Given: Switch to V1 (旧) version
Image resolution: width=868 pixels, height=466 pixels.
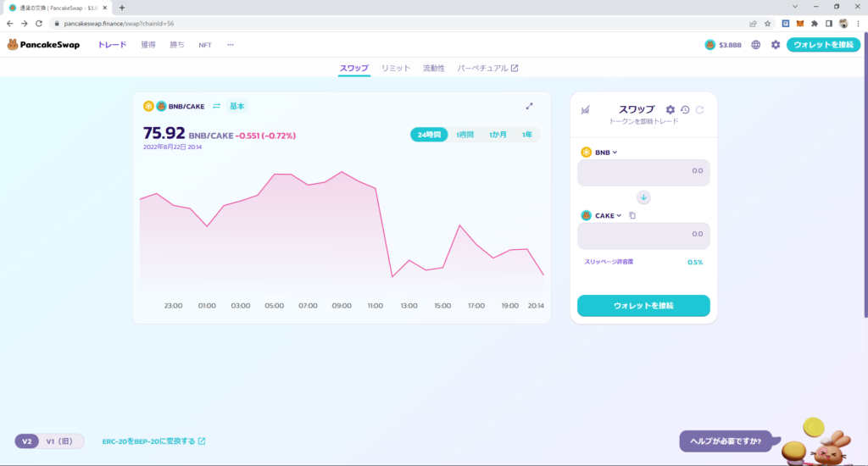Looking at the screenshot, I should [x=60, y=441].
